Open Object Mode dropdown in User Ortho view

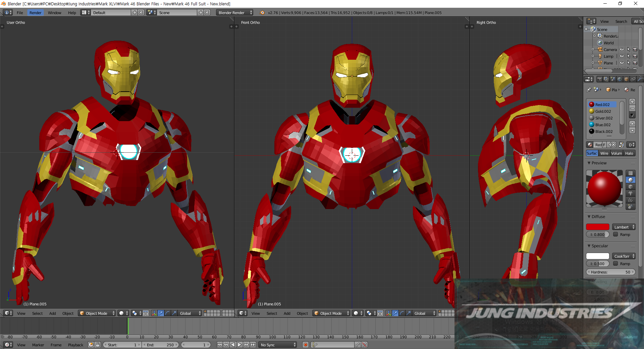97,313
